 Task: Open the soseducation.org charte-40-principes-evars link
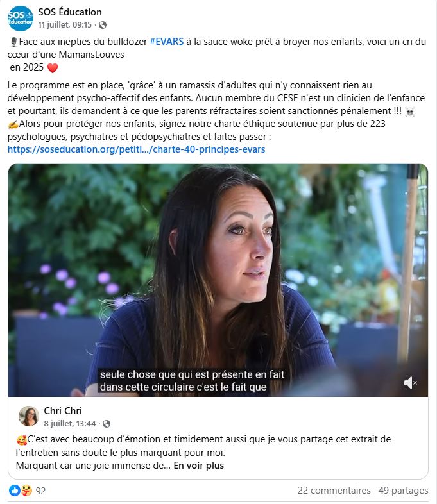136,149
